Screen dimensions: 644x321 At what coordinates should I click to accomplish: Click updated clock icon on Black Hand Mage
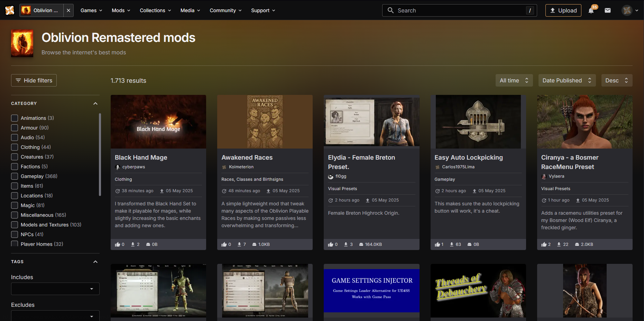pos(118,191)
